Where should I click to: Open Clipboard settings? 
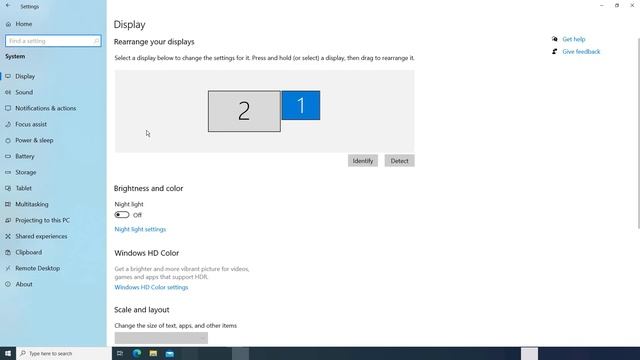29,252
